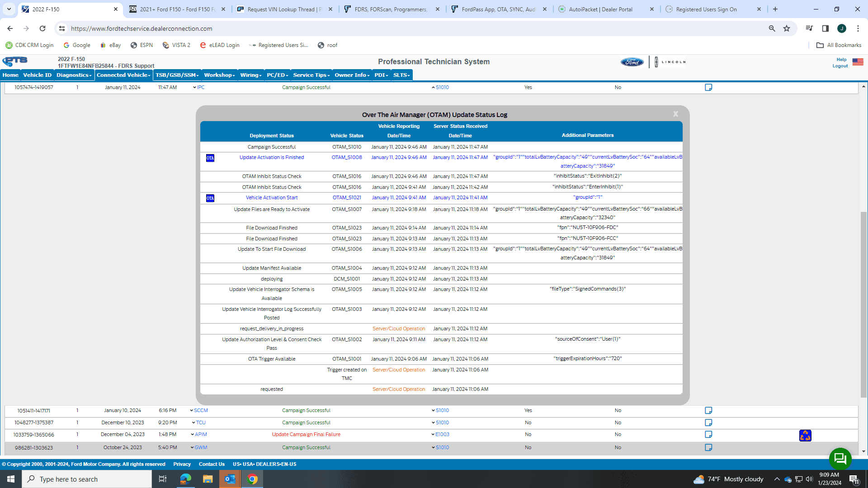Expand the GWM module row

pos(198,448)
